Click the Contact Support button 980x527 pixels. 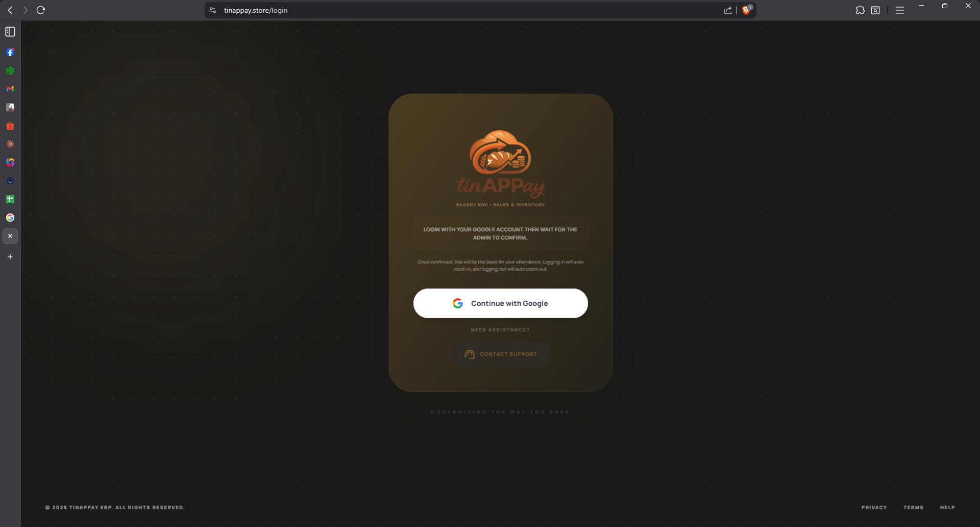(x=500, y=354)
